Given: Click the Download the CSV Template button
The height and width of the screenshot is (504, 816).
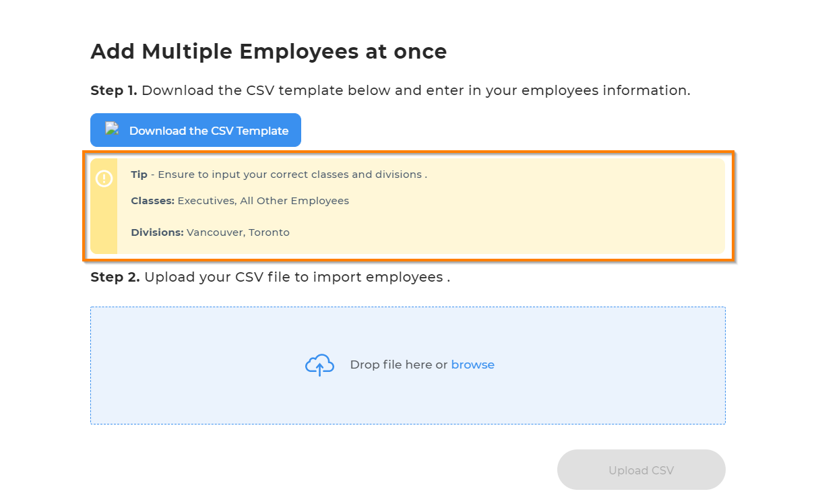Looking at the screenshot, I should pyautogui.click(x=195, y=130).
